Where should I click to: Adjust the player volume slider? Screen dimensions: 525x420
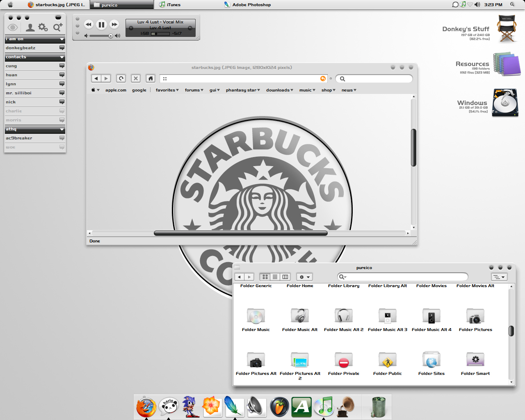[101, 36]
